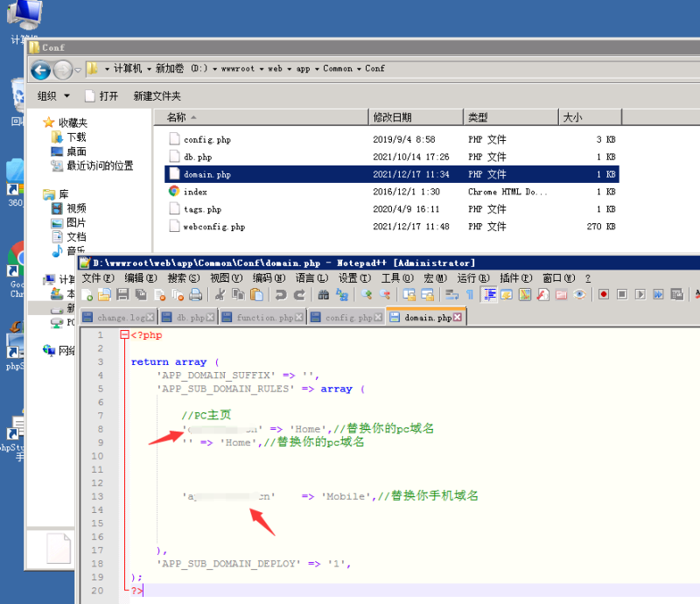Screen dimensions: 700x604
Task: Open a file via Notepad++ toolbar
Action: pyautogui.click(x=104, y=295)
